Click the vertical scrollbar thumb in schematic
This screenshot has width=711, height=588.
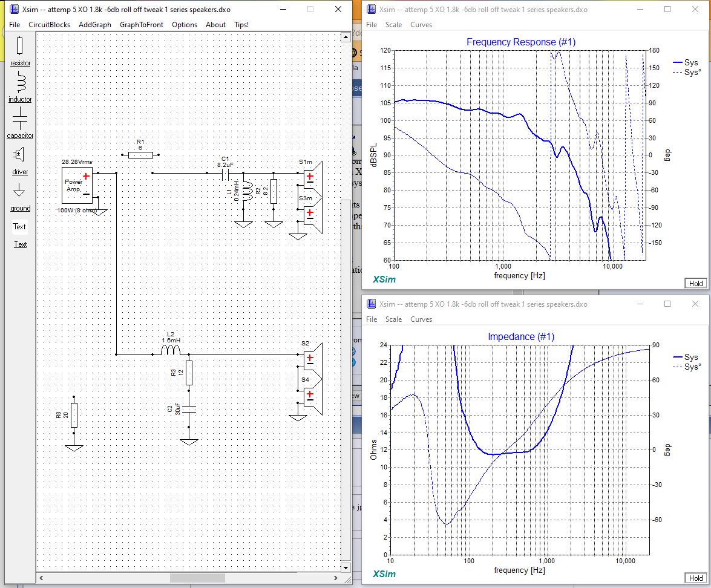click(346, 380)
